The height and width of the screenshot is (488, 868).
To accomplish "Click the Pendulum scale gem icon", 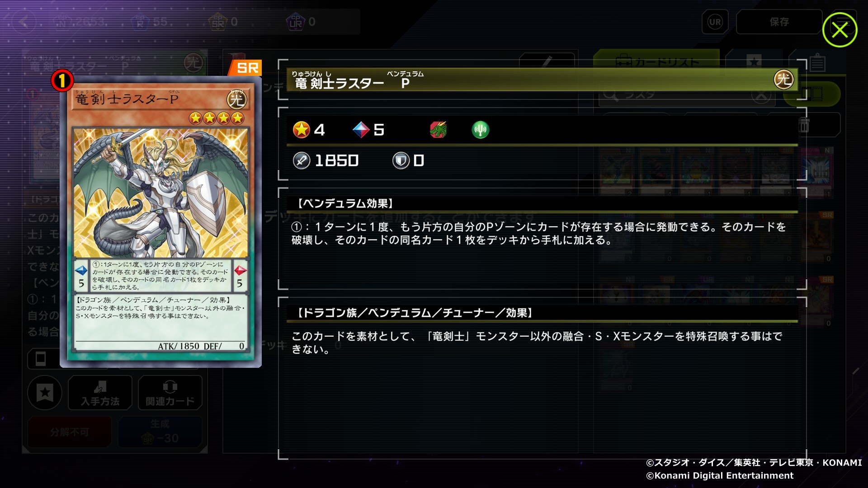I will click(x=361, y=130).
